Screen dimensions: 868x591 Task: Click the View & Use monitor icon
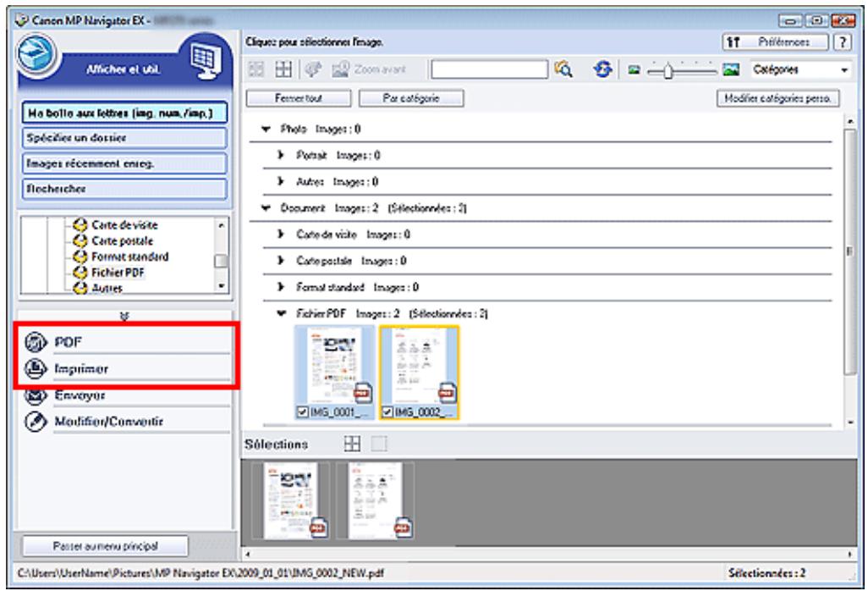(x=206, y=58)
